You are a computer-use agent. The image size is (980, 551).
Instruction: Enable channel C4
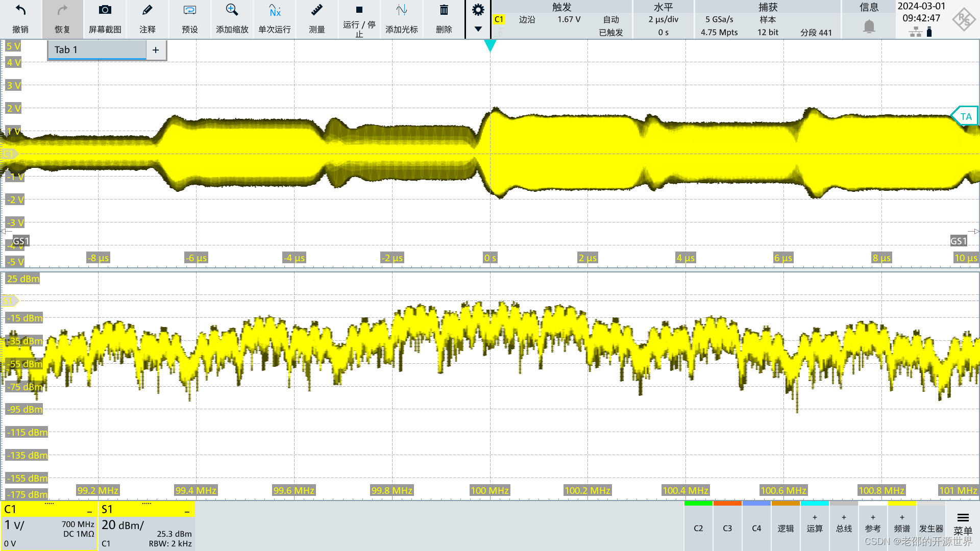point(756,528)
